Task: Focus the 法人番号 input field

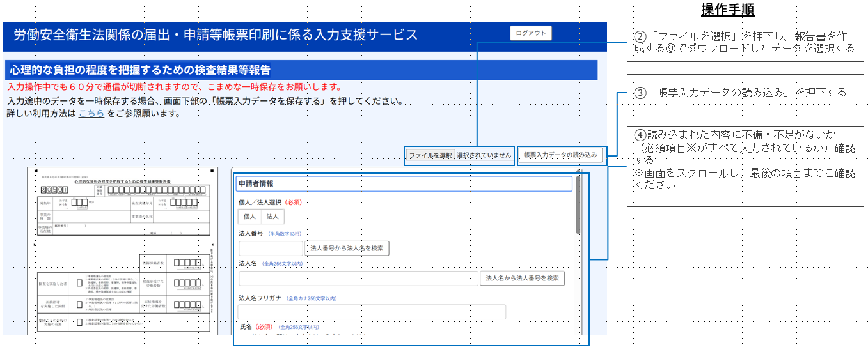Action: point(271,248)
